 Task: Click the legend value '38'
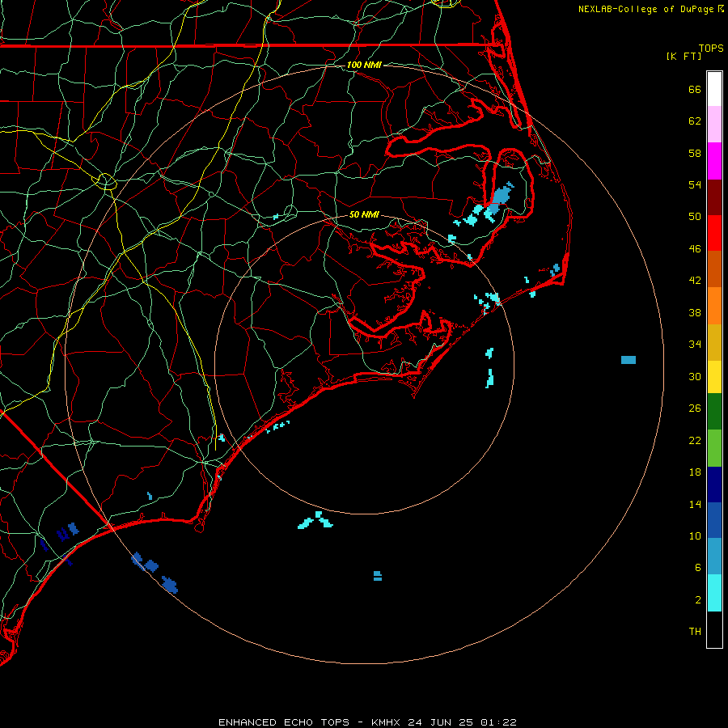click(695, 313)
